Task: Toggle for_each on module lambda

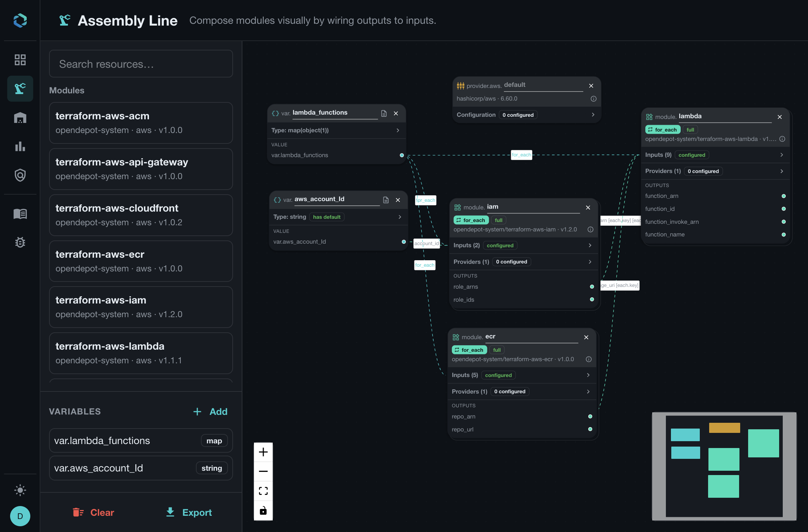Action: [663, 129]
